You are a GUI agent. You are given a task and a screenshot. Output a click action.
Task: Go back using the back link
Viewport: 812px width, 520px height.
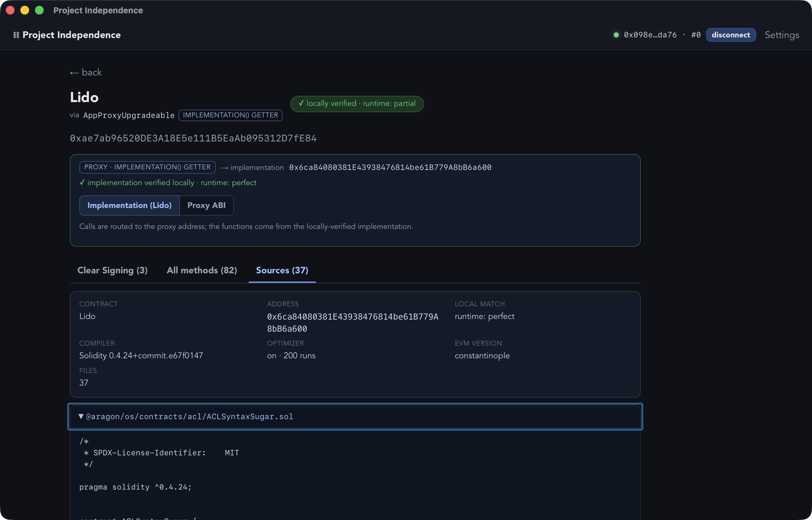[x=86, y=73]
